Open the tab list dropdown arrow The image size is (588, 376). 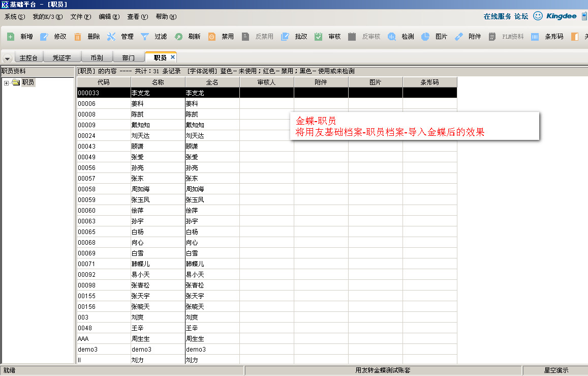pyautogui.click(x=7, y=58)
